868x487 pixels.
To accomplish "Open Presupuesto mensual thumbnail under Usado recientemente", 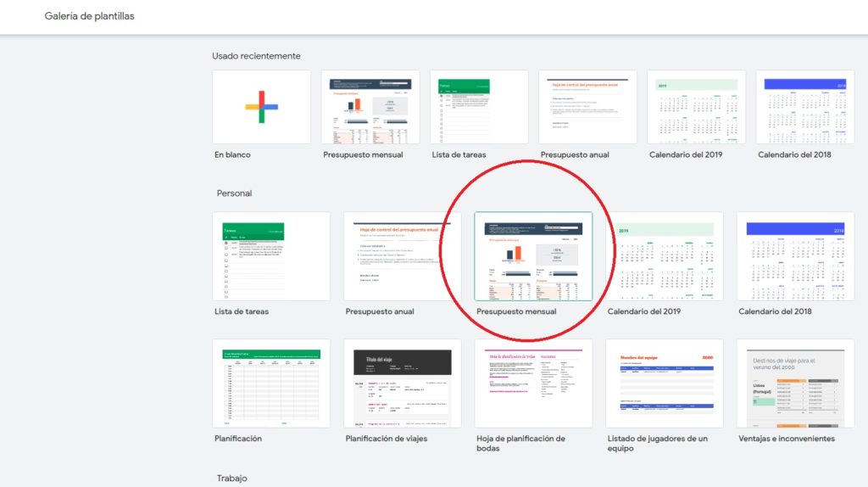I will [370, 107].
